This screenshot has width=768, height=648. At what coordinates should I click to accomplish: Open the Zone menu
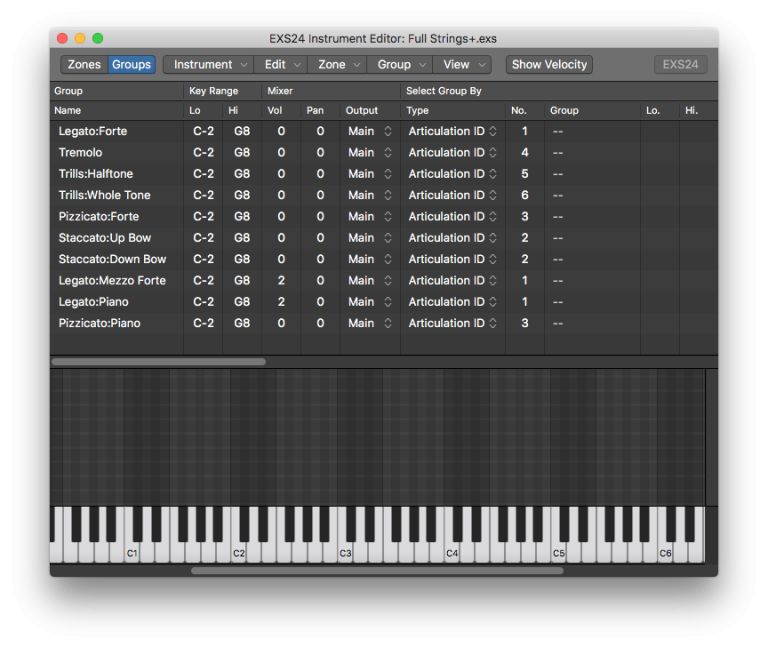click(x=337, y=65)
